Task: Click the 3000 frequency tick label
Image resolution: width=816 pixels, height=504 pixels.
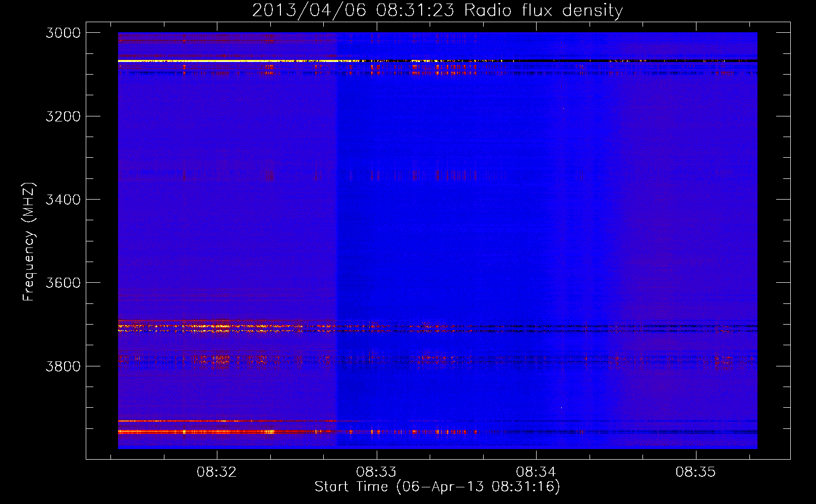Action: pyautogui.click(x=63, y=33)
